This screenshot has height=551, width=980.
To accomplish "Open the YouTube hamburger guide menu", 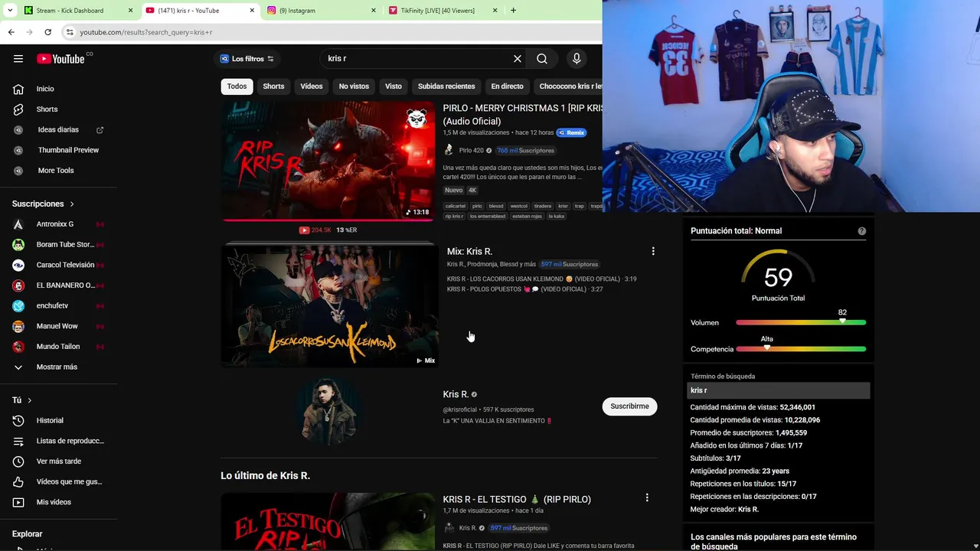I will (18, 59).
